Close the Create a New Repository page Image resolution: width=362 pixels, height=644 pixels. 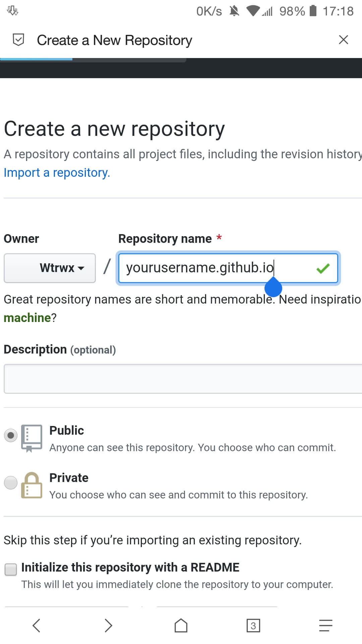tap(344, 40)
